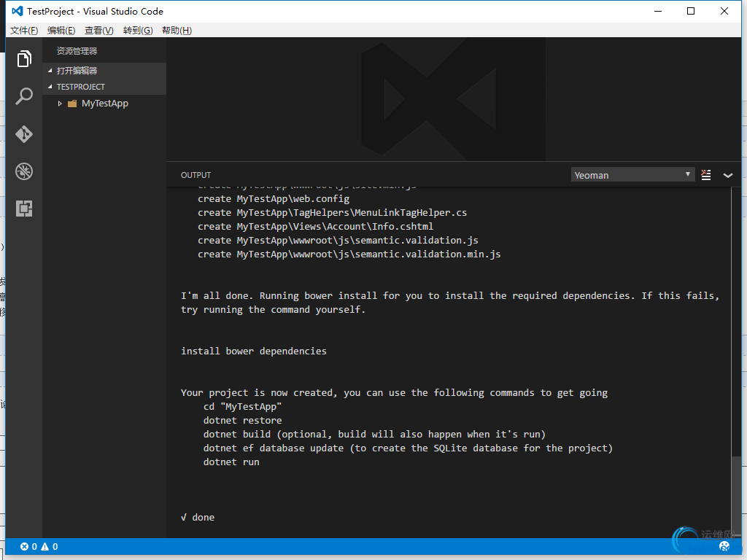Open the 文件(F) menu

point(24,31)
